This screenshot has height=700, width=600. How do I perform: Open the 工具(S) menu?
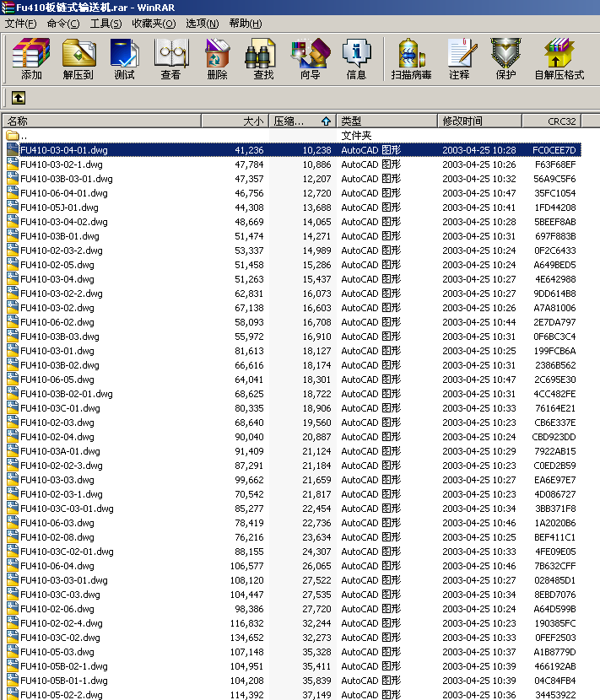coord(105,24)
